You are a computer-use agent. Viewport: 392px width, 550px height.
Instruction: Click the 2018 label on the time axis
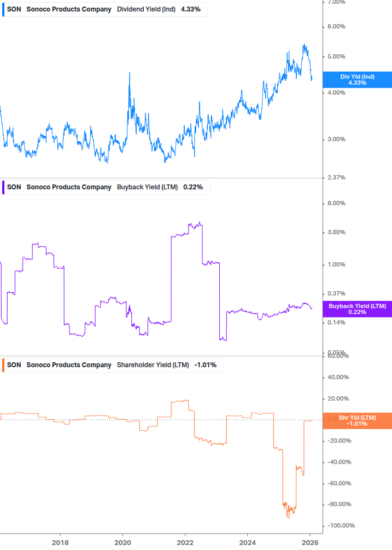point(60,543)
